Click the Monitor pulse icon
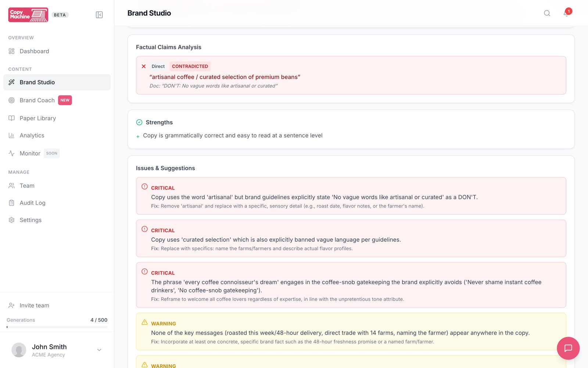 (11, 153)
